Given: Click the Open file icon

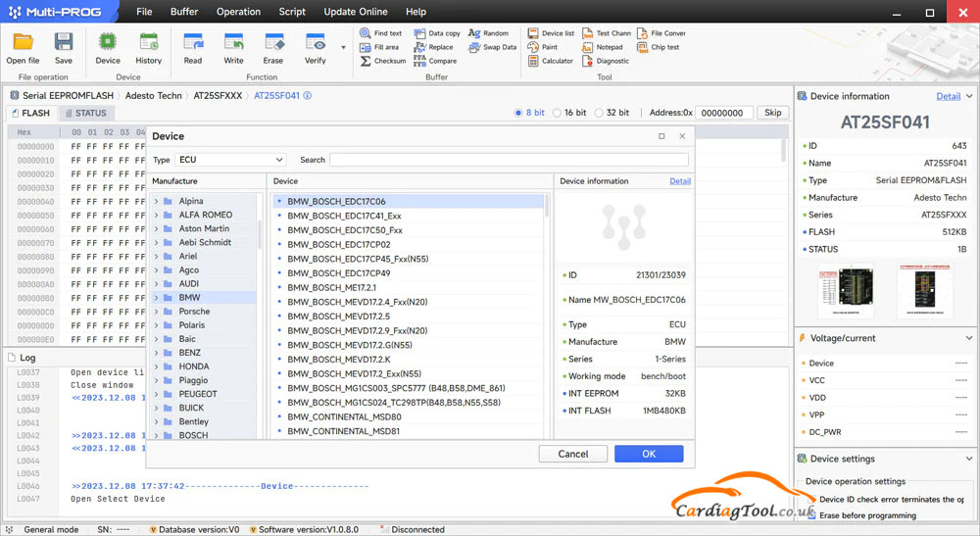Looking at the screenshot, I should 24,42.
